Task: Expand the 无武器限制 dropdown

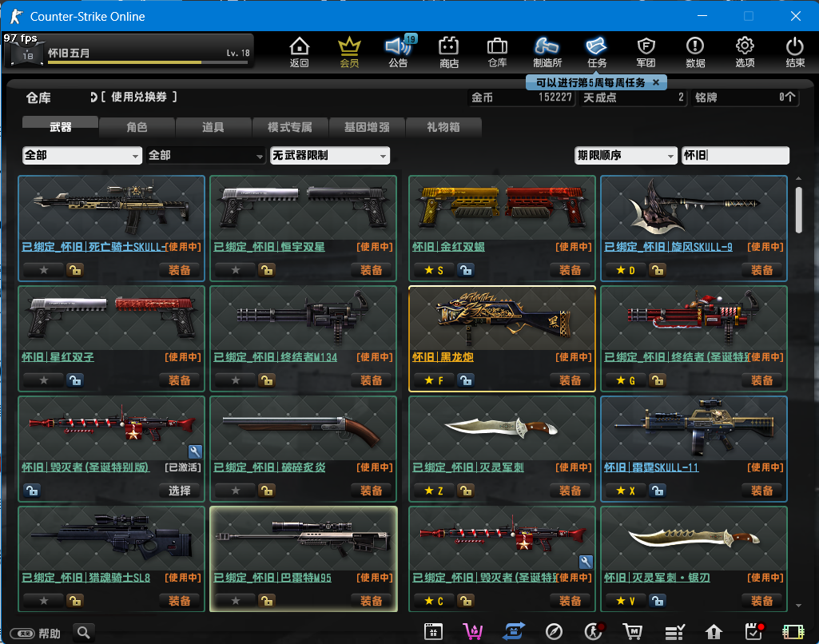Action: pos(329,155)
